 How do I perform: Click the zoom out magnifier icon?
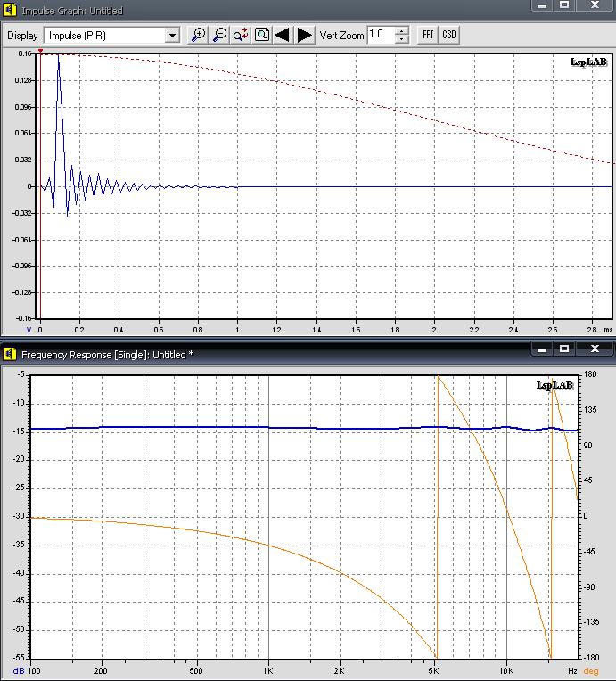click(219, 35)
